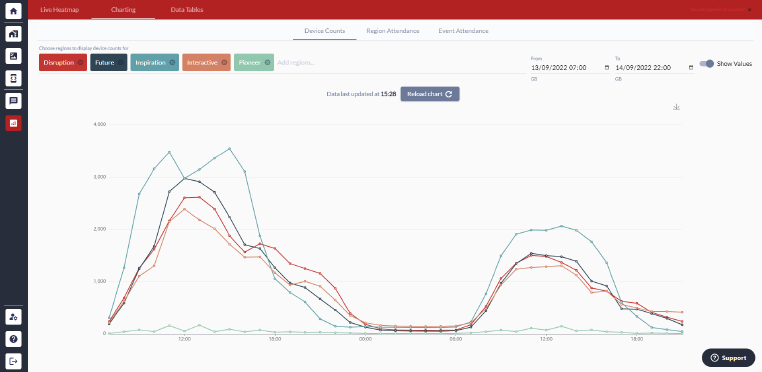Click the logout icon in sidebar
The width and height of the screenshot is (762, 372).
(14, 361)
